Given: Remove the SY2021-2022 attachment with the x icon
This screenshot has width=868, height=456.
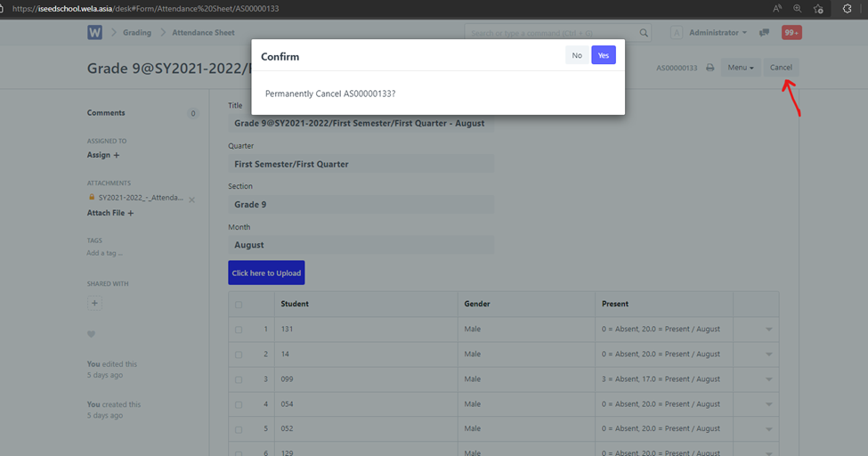Looking at the screenshot, I should 191,199.
